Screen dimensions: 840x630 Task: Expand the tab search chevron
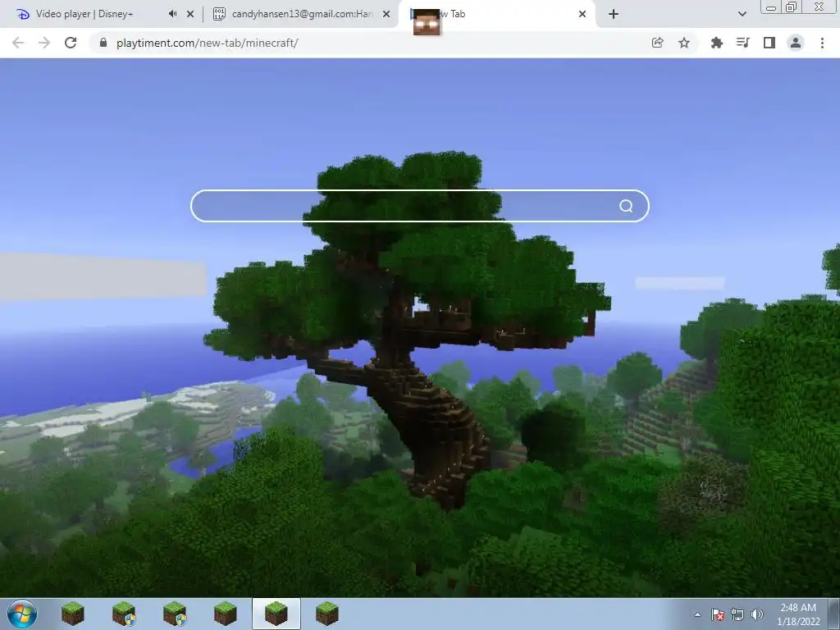(742, 14)
